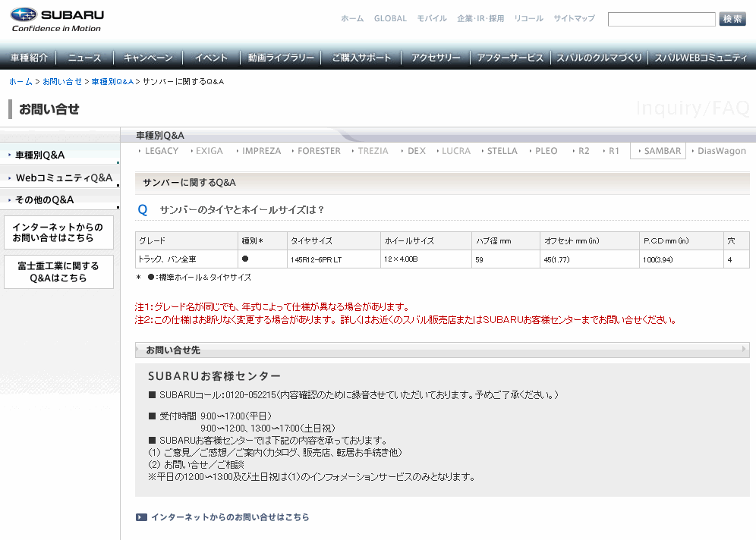Click the ホーム breadcrumb link

[x=20, y=82]
